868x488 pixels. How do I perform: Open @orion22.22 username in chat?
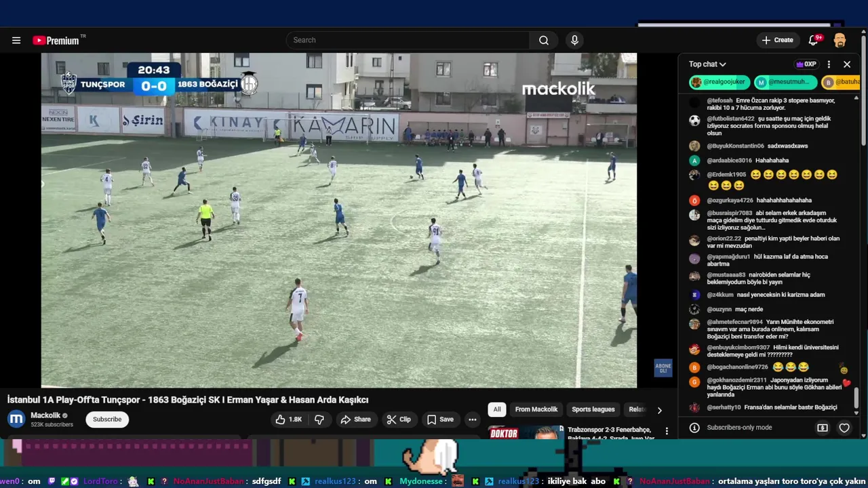[x=724, y=239]
